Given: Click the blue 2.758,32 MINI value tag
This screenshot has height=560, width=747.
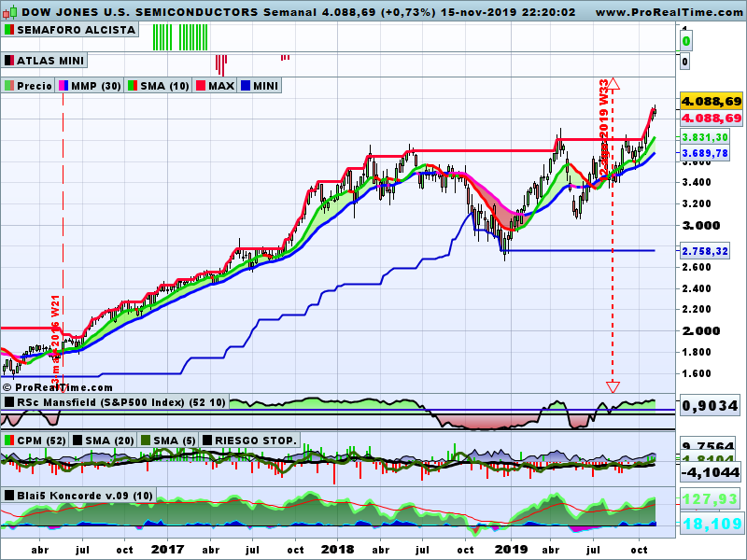Looking at the screenshot, I should (x=705, y=251).
